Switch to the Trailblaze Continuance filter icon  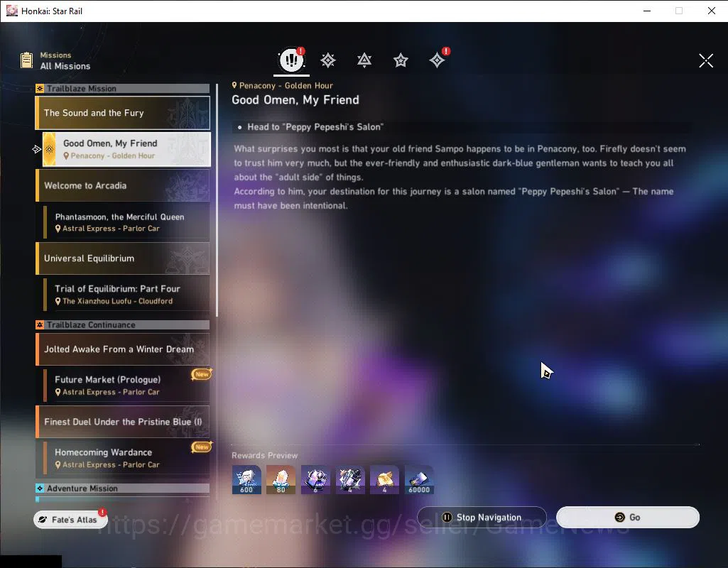point(364,60)
